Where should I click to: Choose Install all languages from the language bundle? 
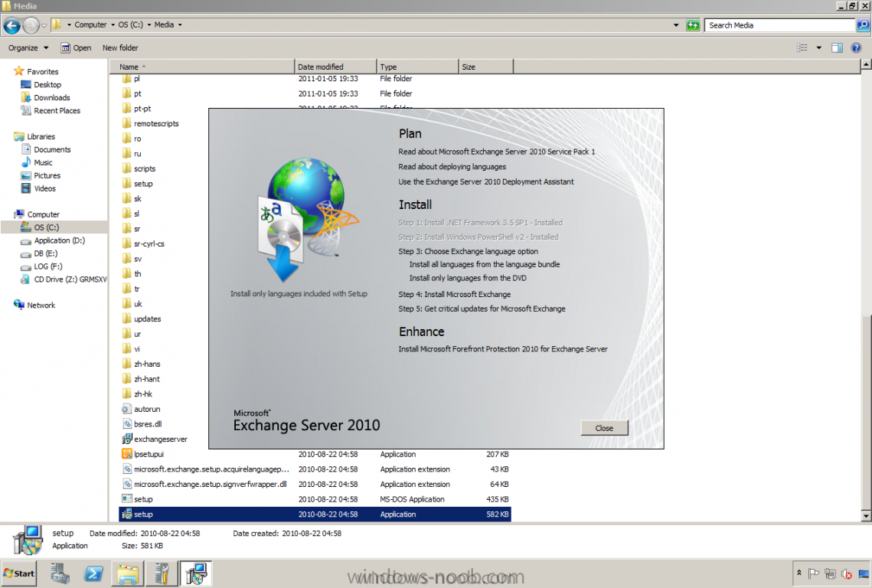tap(485, 264)
